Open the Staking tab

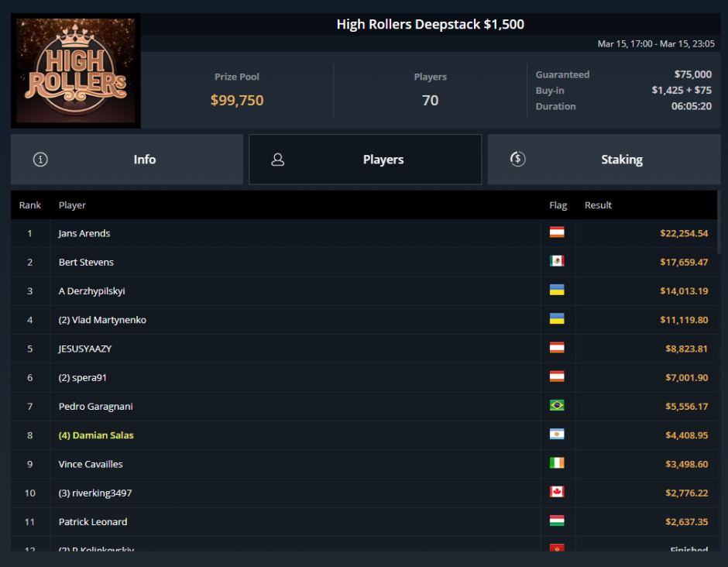click(604, 160)
